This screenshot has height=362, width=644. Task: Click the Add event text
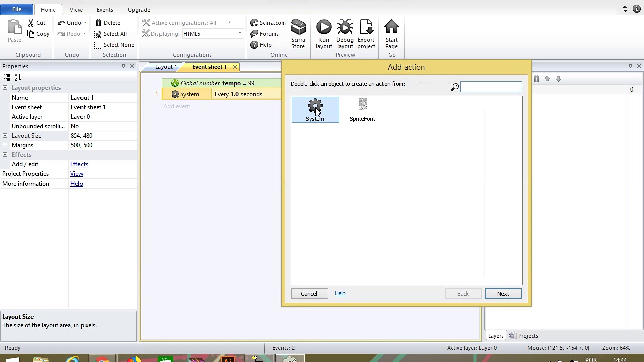pos(177,106)
